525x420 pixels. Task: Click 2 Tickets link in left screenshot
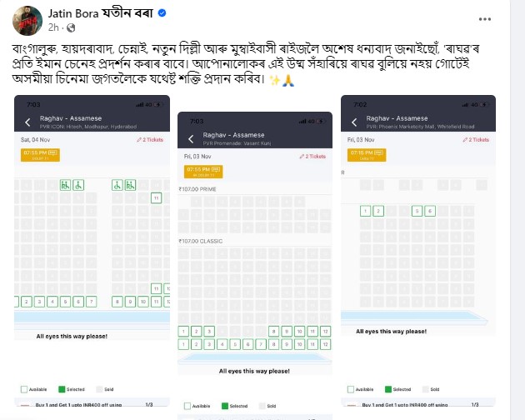[x=150, y=140]
